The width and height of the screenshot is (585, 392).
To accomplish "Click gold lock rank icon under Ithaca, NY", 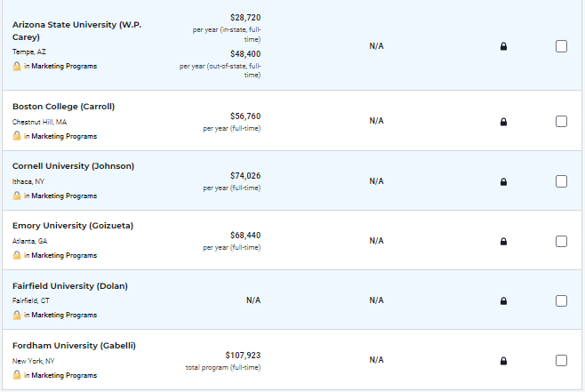I will (16, 196).
